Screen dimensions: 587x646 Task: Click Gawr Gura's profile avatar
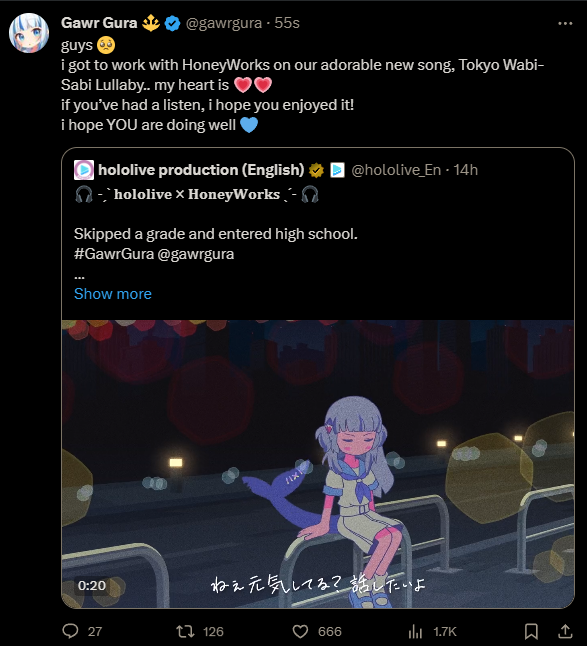point(29,33)
